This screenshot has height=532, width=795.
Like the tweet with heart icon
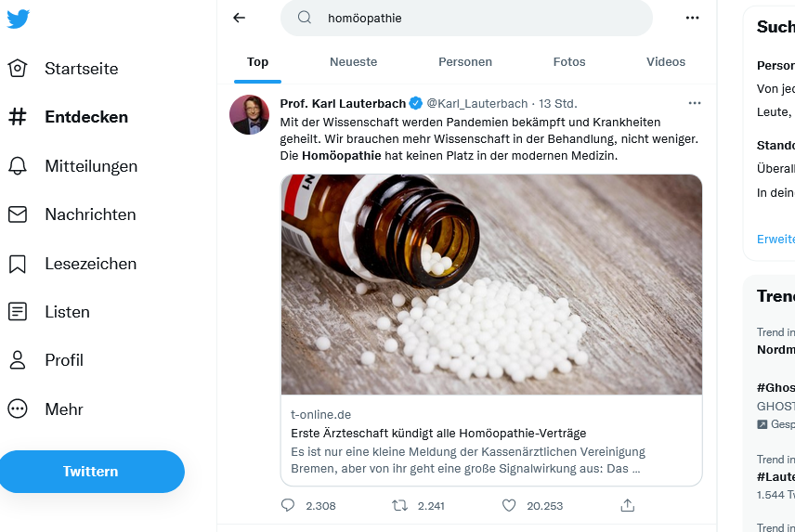[509, 506]
